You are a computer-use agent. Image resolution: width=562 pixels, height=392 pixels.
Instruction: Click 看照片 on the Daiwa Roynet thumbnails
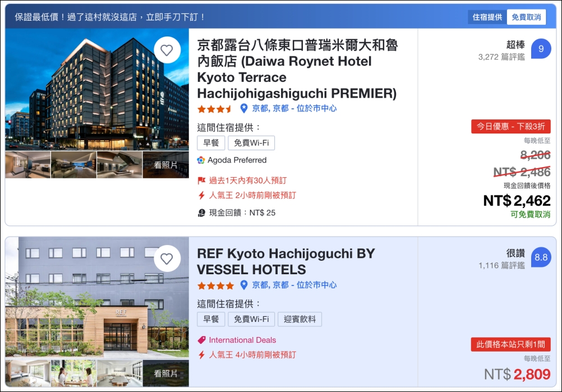point(165,165)
